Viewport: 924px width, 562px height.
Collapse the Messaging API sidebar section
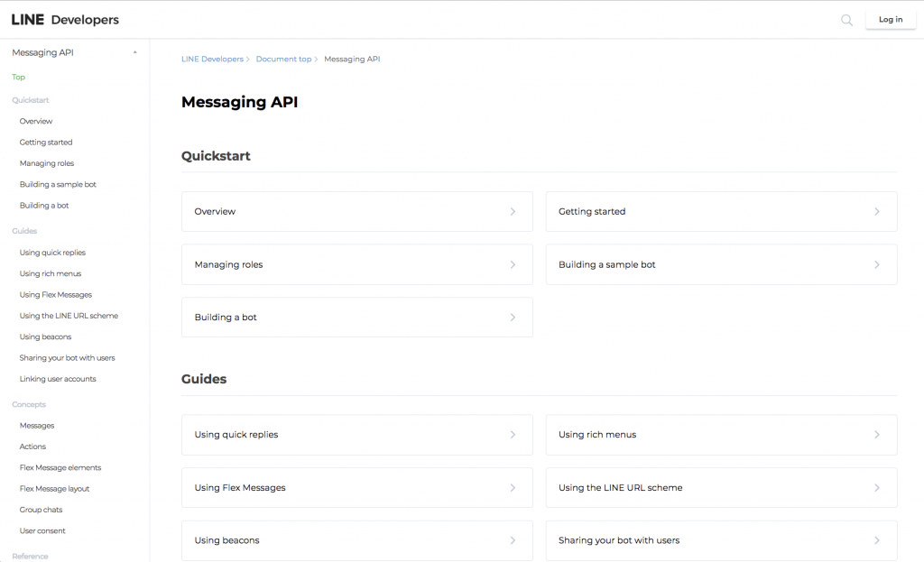(x=134, y=52)
